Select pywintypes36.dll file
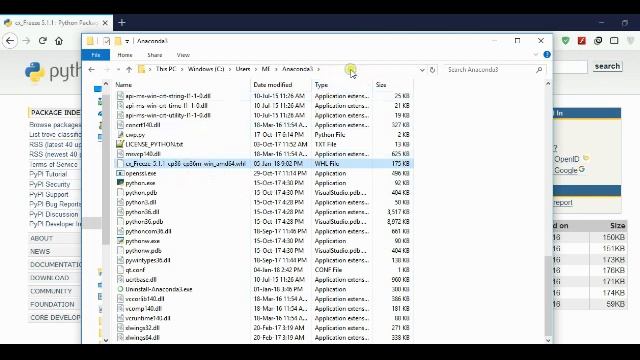Screen dimensions: 640x360 point(148,260)
